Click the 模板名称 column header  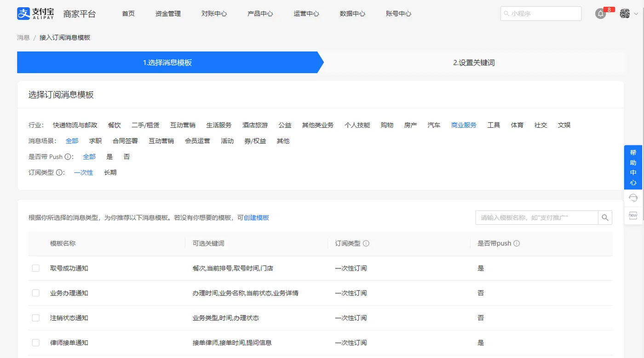click(63, 244)
